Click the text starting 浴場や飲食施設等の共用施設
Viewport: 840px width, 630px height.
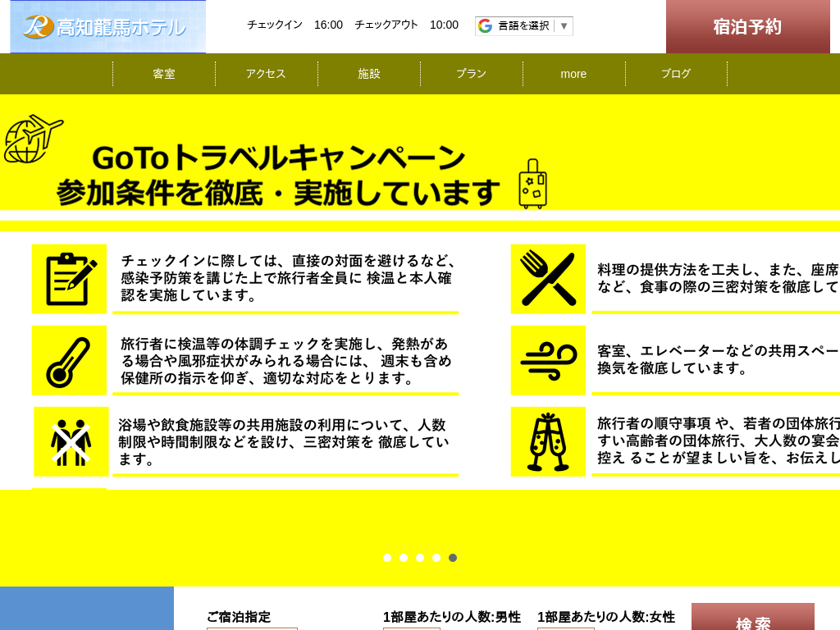tap(284, 442)
